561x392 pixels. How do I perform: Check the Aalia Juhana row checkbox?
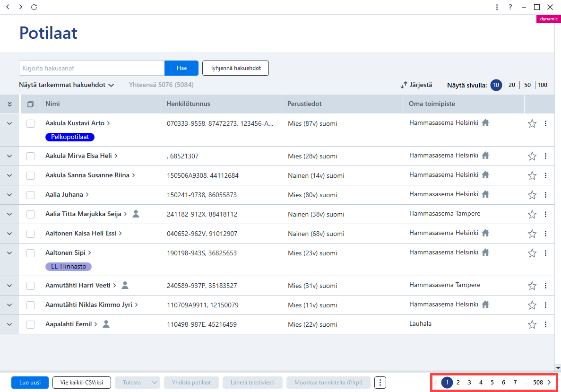pos(30,195)
